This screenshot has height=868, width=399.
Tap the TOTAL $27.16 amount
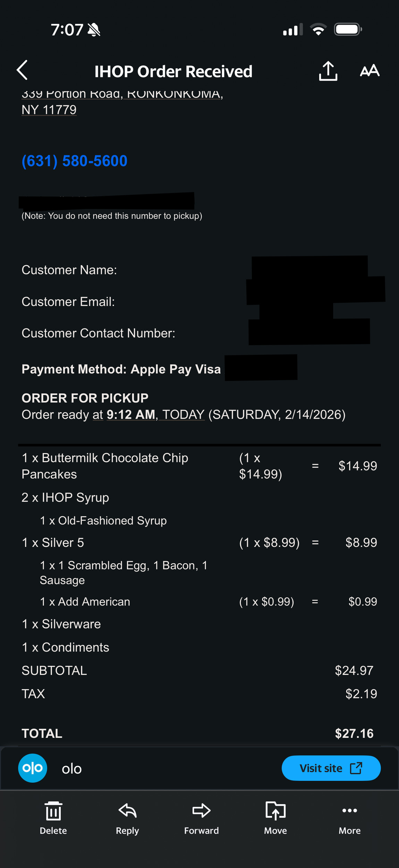click(354, 733)
